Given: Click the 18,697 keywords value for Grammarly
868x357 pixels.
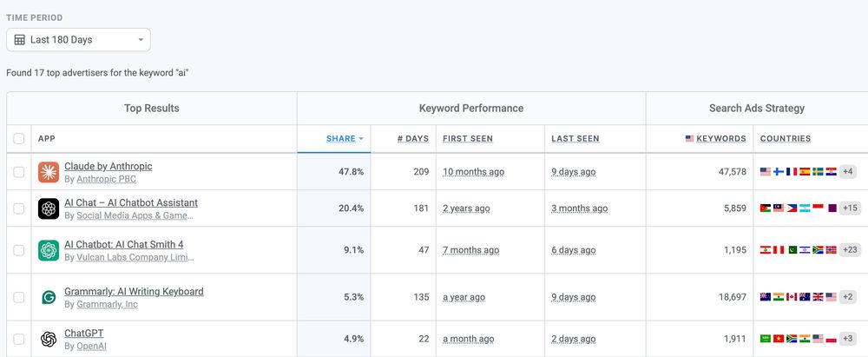Looking at the screenshot, I should pos(733,297).
